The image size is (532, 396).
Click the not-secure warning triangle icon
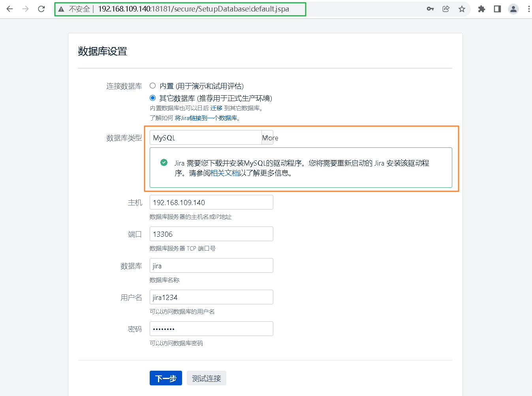pos(61,9)
